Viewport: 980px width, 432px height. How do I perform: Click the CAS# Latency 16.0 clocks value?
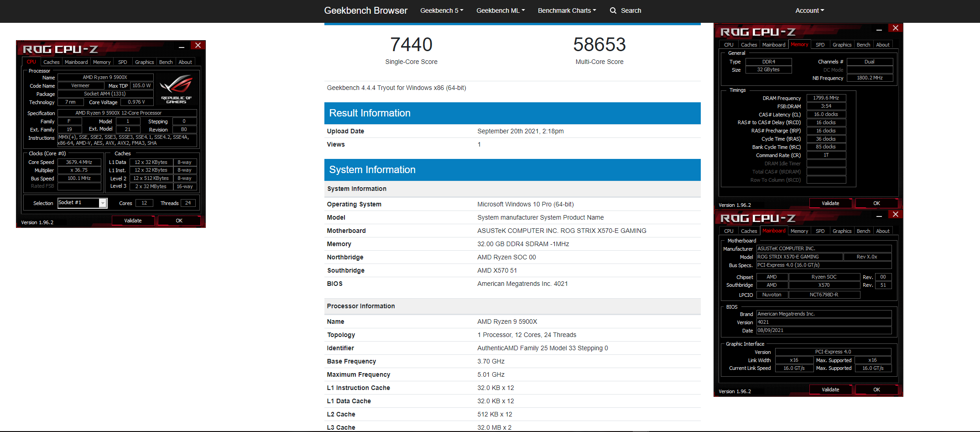[826, 114]
